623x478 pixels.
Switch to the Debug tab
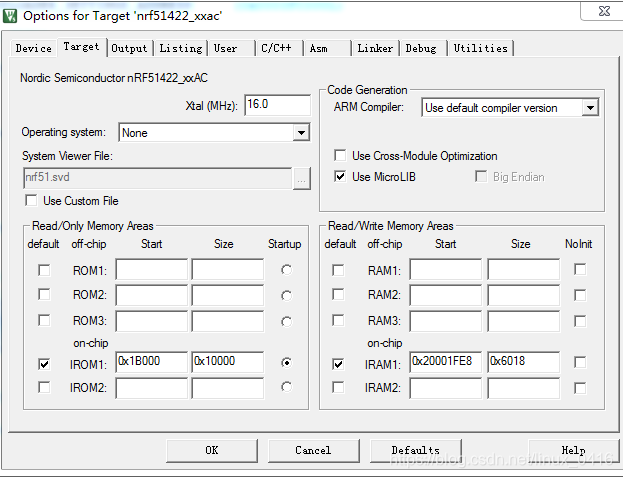[x=424, y=48]
